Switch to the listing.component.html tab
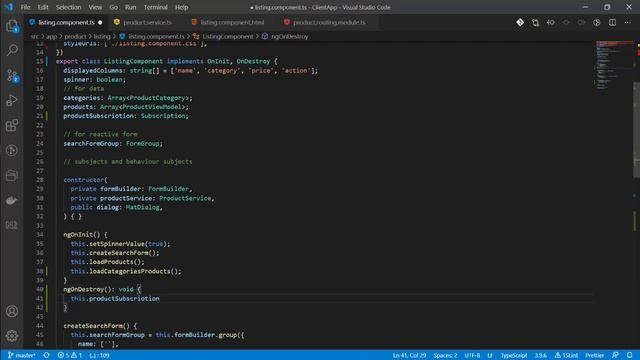640x360 pixels. tap(232, 22)
